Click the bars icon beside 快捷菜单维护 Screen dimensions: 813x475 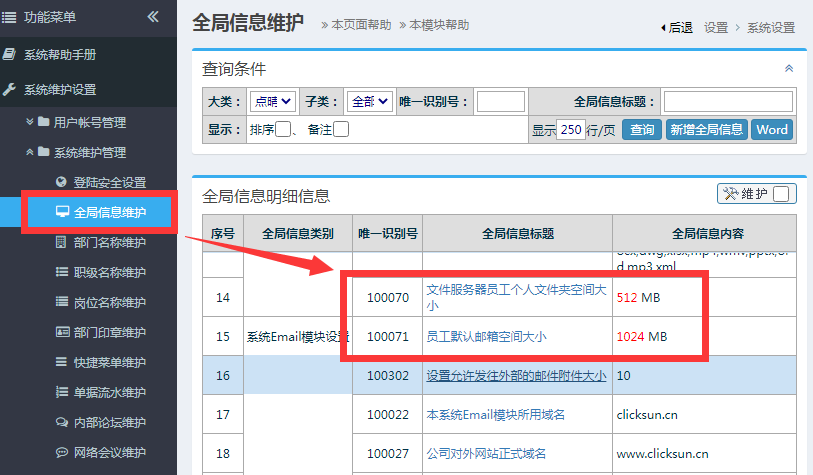(x=61, y=362)
